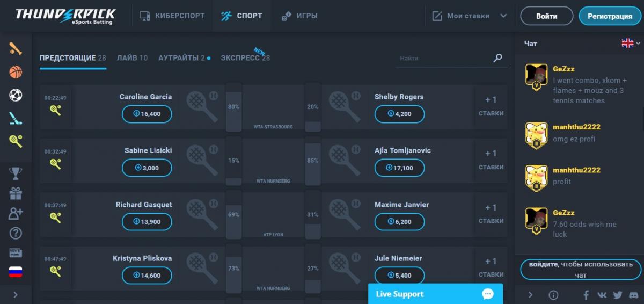The width and height of the screenshot is (644, 304).
Task: Open the gift box rewards icon
Action: [x=16, y=193]
